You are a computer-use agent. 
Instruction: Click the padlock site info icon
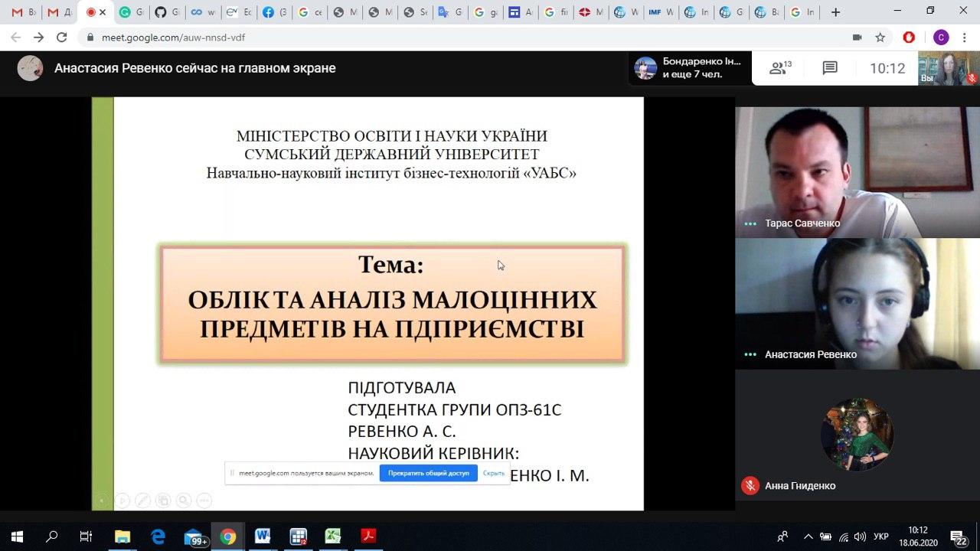tap(90, 37)
